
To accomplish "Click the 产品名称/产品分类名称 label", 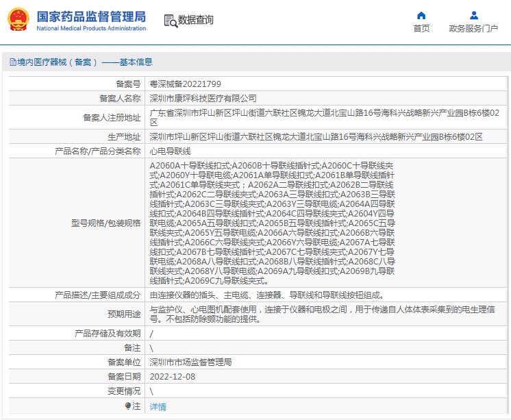I will pyautogui.click(x=97, y=151).
